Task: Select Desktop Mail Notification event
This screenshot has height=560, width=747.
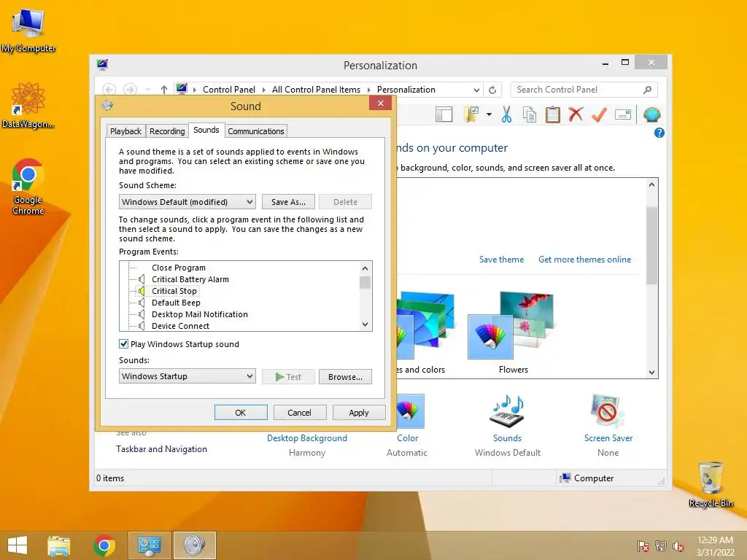Action: click(200, 314)
